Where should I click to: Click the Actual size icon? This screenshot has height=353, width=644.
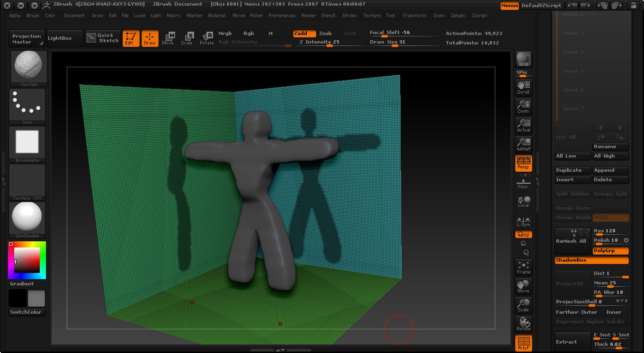[523, 125]
